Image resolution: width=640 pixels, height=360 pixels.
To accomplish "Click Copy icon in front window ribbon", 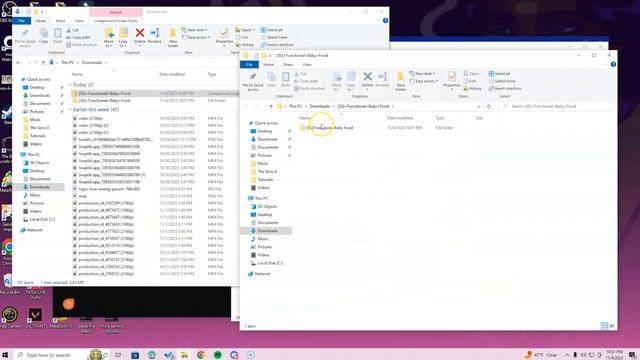I will (271, 80).
